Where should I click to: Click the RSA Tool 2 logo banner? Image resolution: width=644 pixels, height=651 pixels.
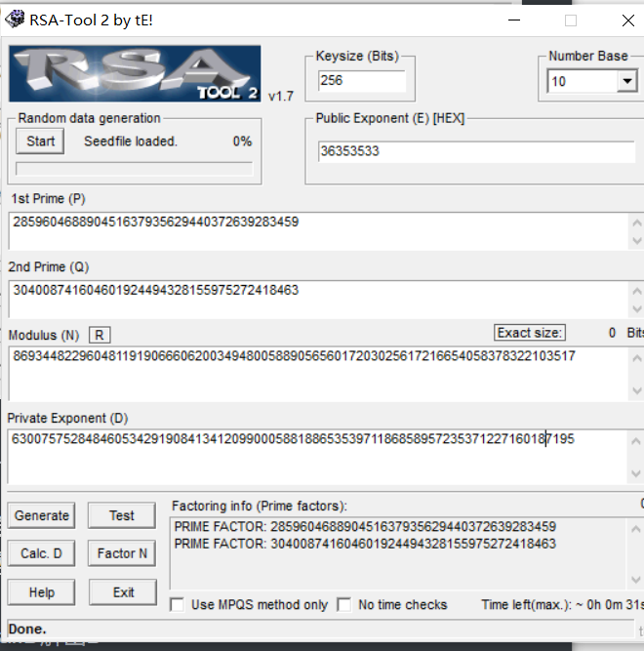(136, 75)
